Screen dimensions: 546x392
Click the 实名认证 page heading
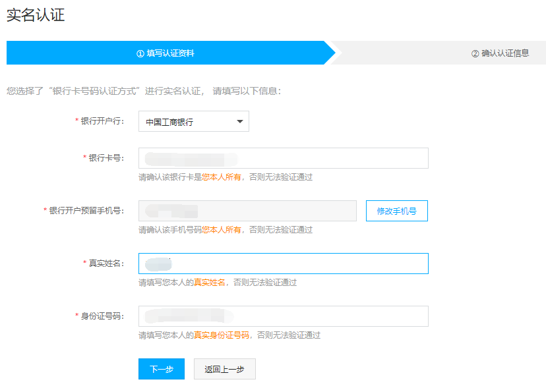(36, 15)
